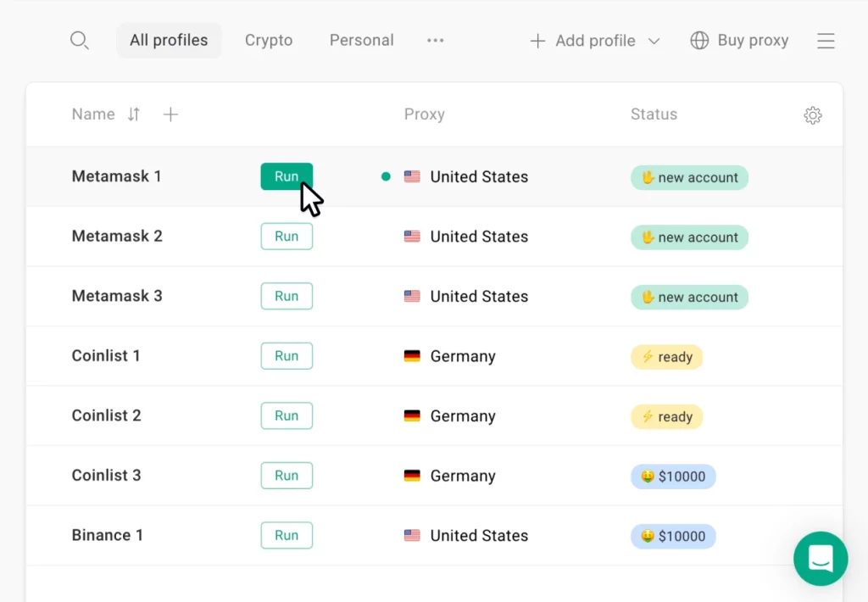The height and width of the screenshot is (602, 868).
Task: Run the Metamask 2 profile
Action: pos(287,237)
